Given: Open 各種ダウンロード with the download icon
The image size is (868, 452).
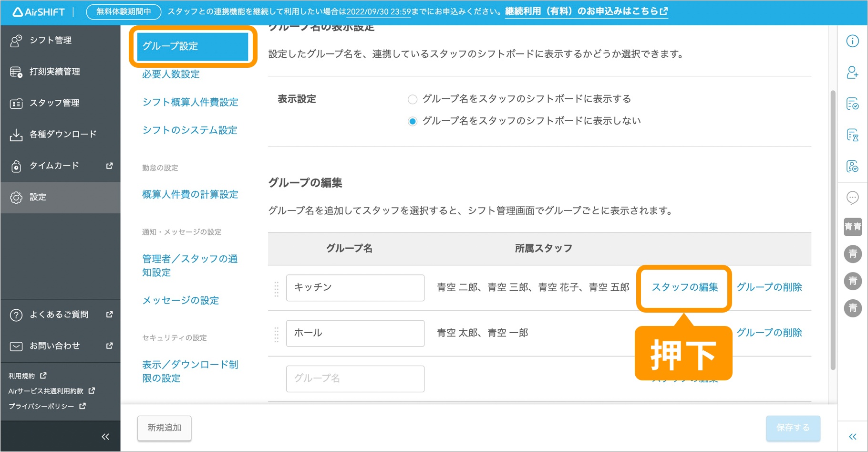Looking at the screenshot, I should point(16,134).
